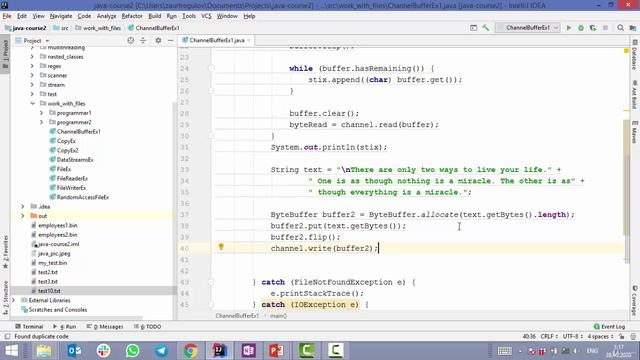
Task: Click java-course2 breadcrumb in navigation bar
Action: (x=25, y=28)
